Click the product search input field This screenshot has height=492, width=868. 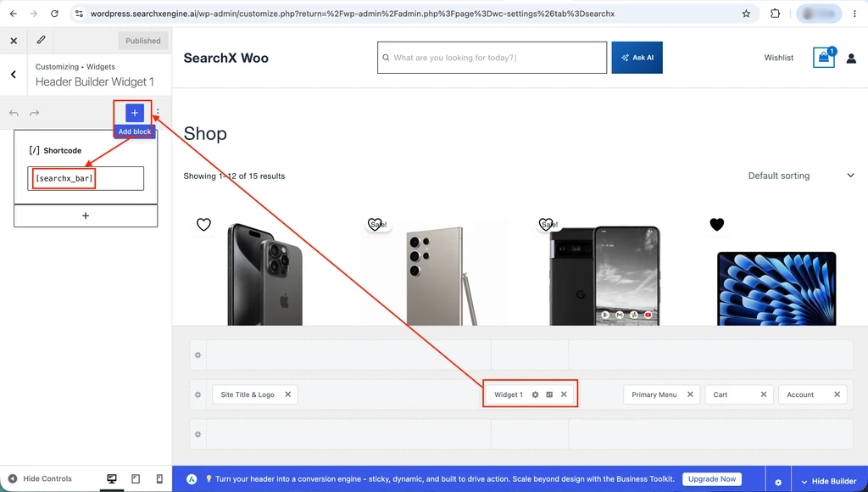click(492, 58)
